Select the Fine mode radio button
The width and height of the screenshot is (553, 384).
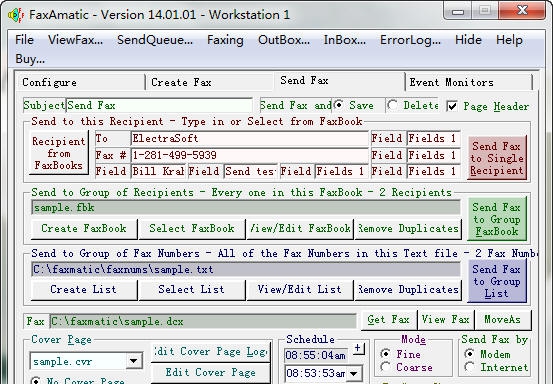tap(386, 354)
